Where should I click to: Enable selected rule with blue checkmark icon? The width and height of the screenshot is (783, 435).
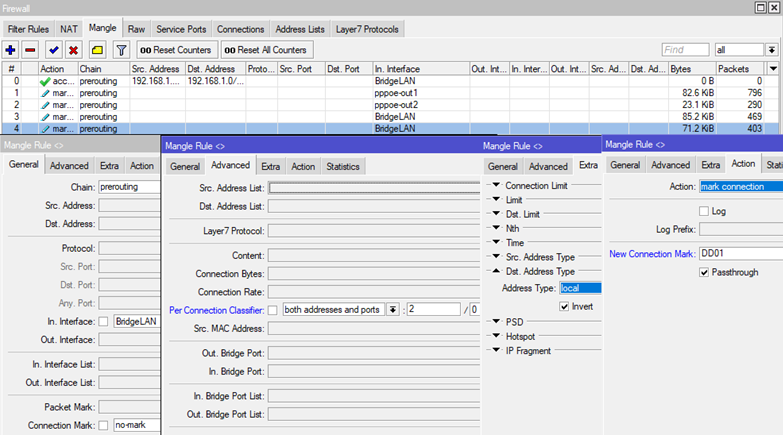click(x=54, y=49)
